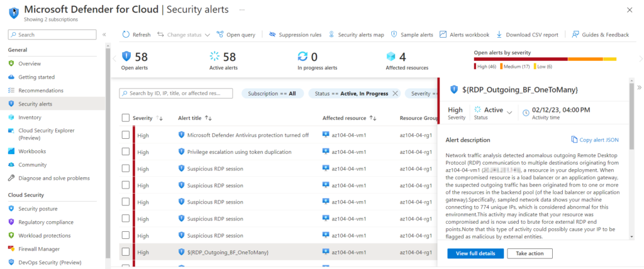644x269 pixels.
Task: Click the Download CSV report icon
Action: pos(499,35)
